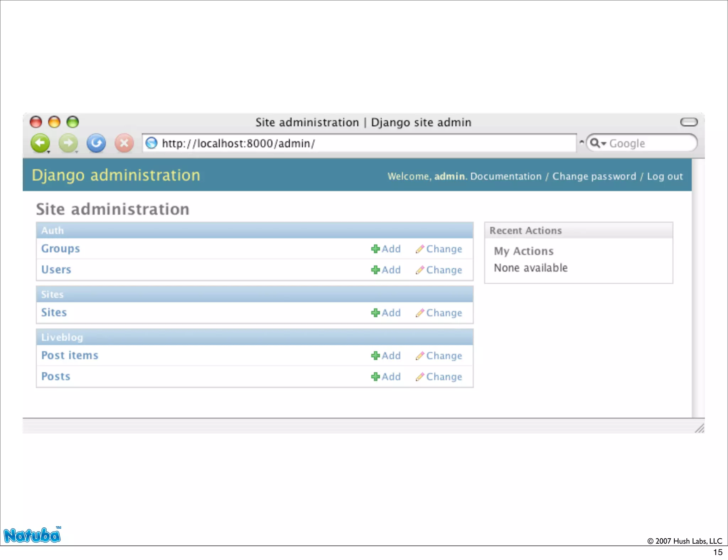Open the search engine magnifier dropdown

pyautogui.click(x=598, y=143)
